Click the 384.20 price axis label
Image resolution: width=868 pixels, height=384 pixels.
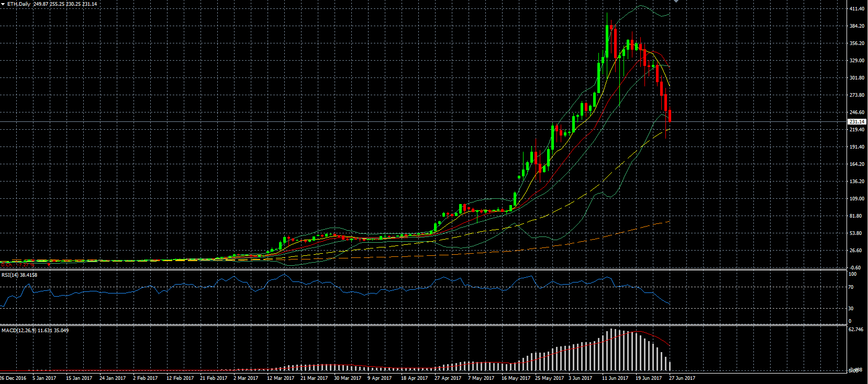coord(857,26)
